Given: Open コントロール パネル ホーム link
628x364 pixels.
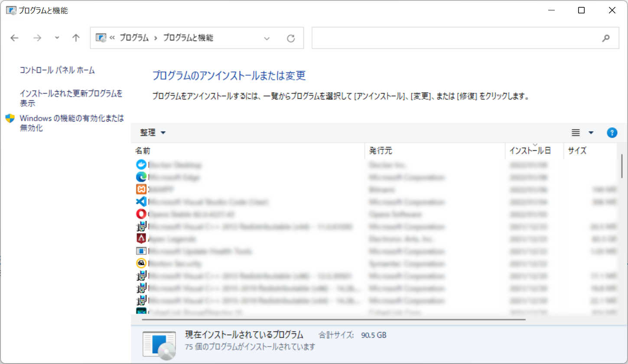Looking at the screenshot, I should click(57, 70).
